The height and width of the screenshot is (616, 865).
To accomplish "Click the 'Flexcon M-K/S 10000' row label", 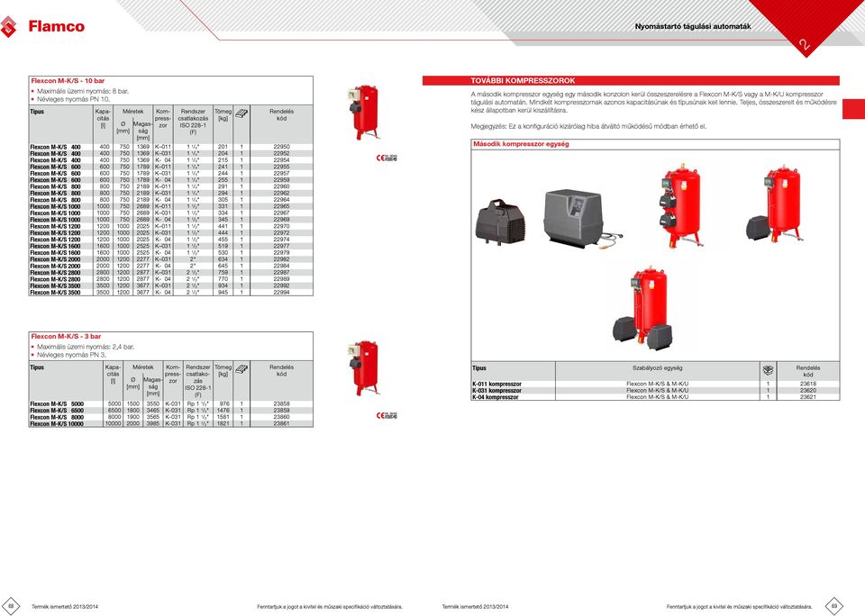I will click(57, 423).
